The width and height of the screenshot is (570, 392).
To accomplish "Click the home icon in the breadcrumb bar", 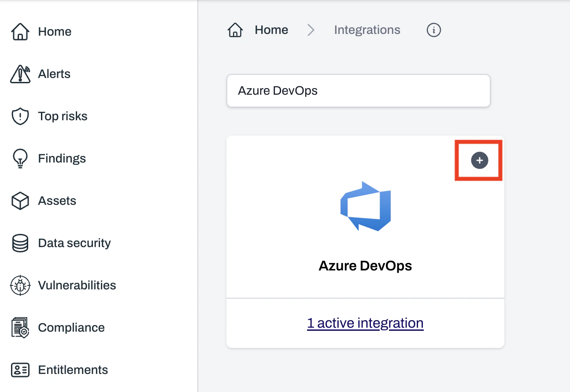I will 235,30.
